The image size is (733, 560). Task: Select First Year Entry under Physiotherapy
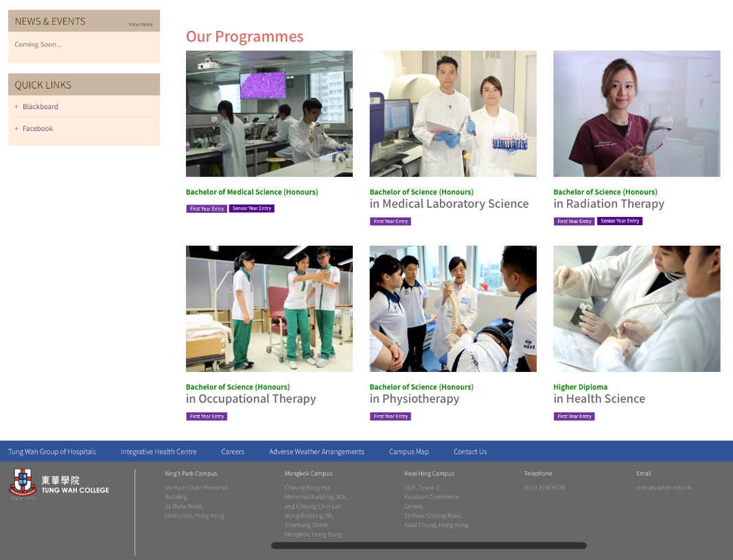tap(391, 416)
